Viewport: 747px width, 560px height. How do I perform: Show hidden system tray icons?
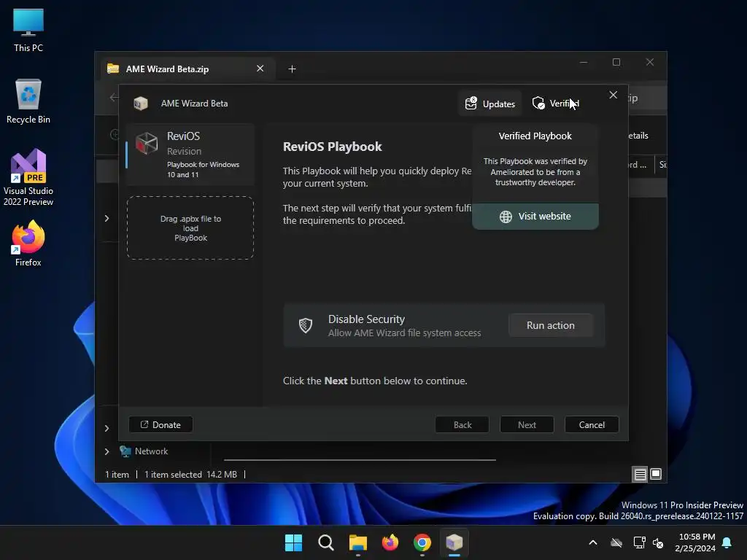coord(593,542)
